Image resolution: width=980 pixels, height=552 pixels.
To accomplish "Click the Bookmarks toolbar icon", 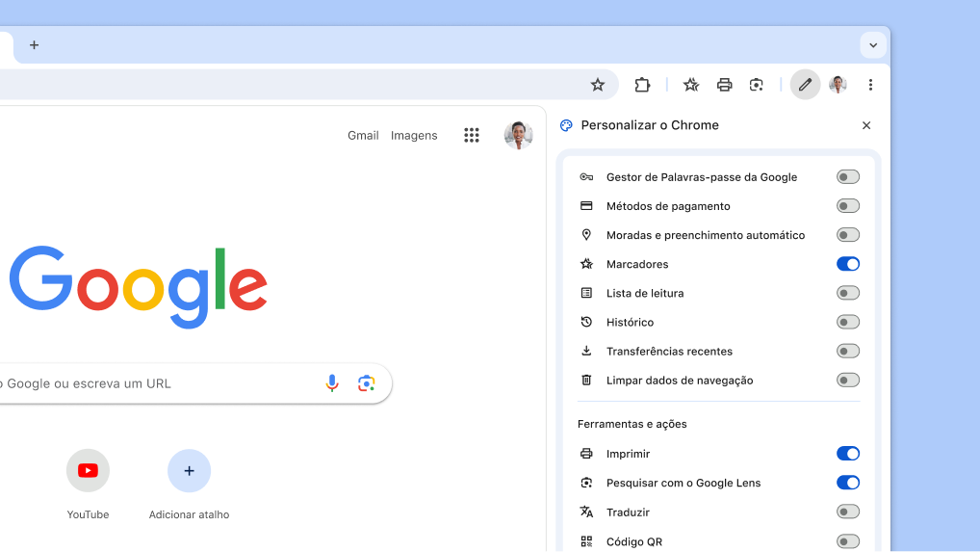I will tap(691, 85).
